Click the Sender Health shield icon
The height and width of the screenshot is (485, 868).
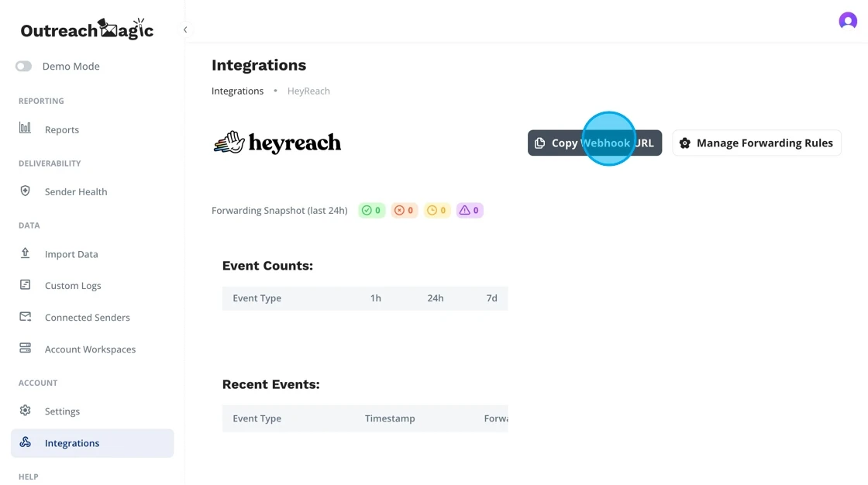pos(25,191)
